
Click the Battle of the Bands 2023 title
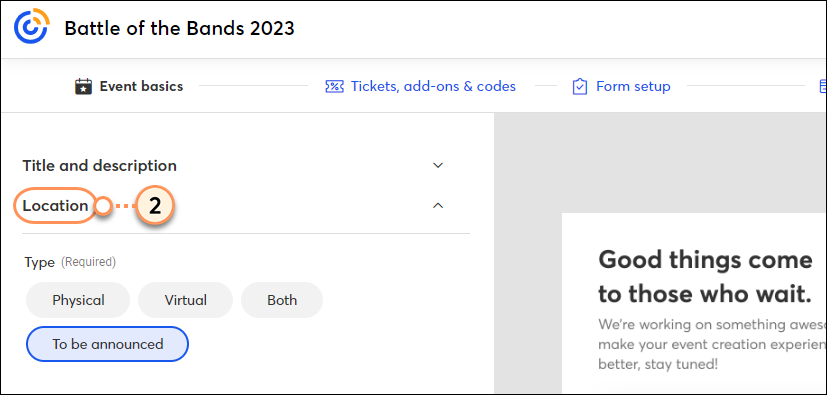pos(179,28)
